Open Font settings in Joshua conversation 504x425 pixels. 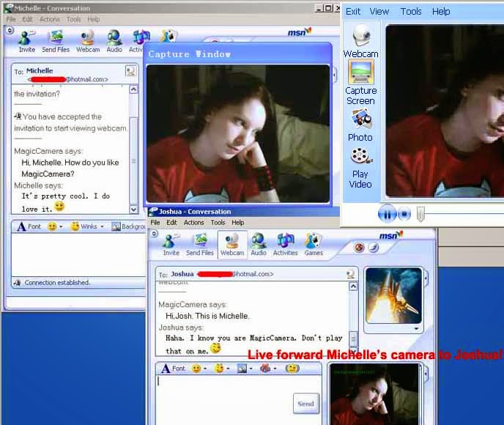pyautogui.click(x=173, y=369)
